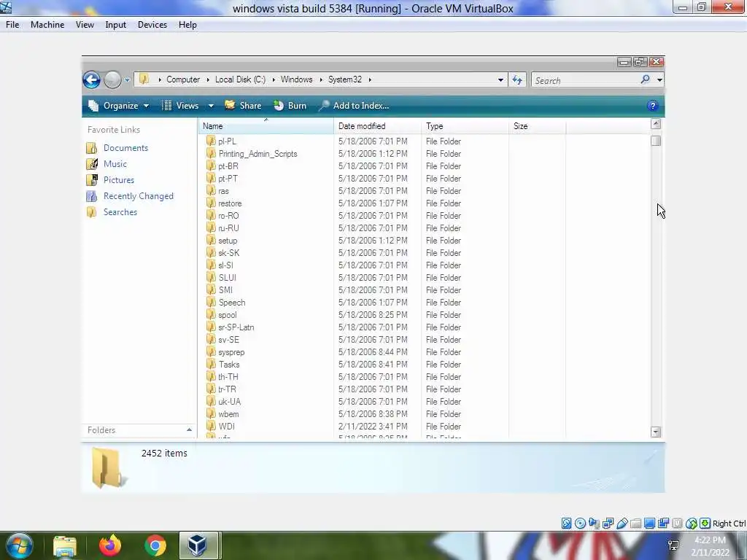The width and height of the screenshot is (747, 560).
Task: Open recent pages dropdown beside Forward button
Action: click(127, 80)
